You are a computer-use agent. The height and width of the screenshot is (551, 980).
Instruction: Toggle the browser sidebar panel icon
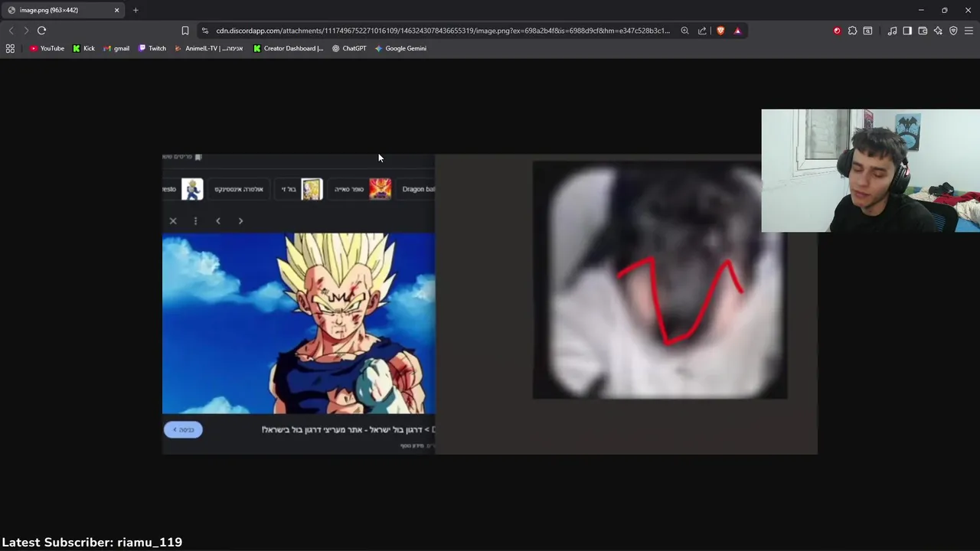(x=907, y=31)
